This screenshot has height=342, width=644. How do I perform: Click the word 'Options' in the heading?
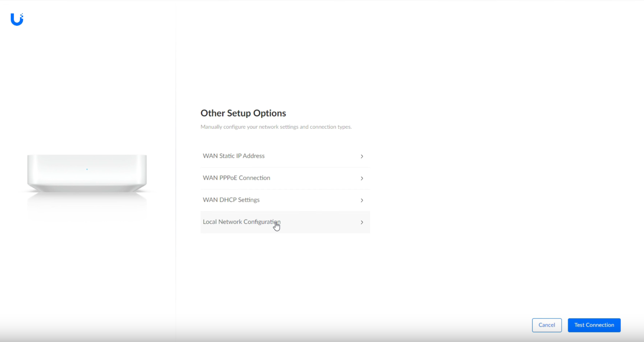tap(269, 113)
